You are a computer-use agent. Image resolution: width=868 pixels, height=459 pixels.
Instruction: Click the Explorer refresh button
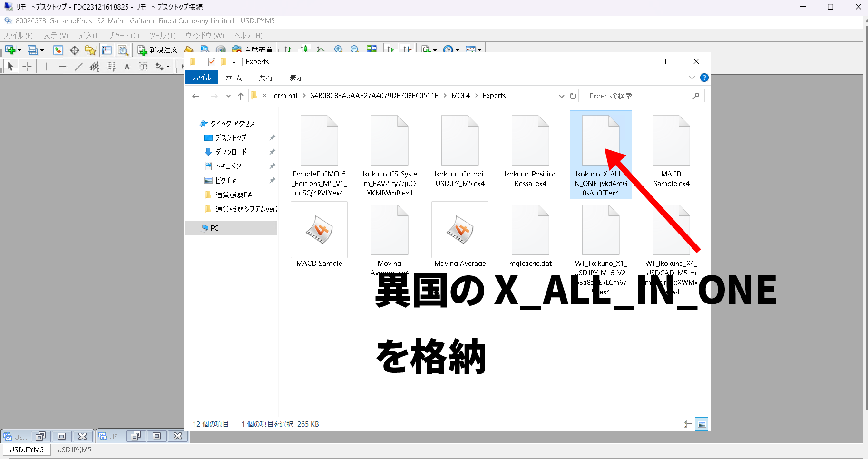pos(573,96)
